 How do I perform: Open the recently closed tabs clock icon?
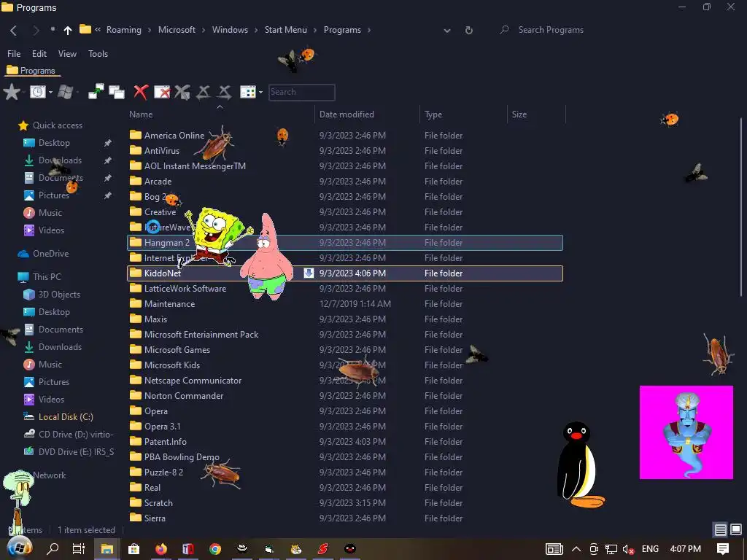[x=38, y=92]
